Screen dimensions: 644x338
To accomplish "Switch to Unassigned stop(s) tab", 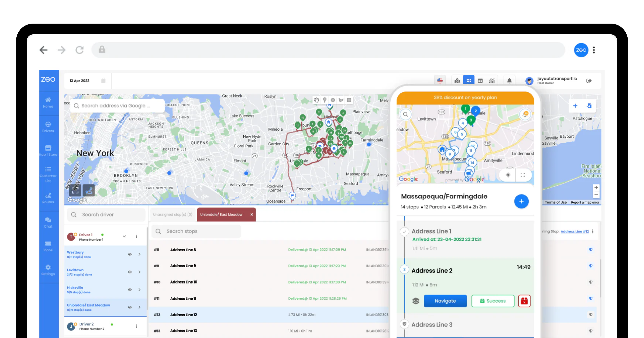I will [x=173, y=215].
